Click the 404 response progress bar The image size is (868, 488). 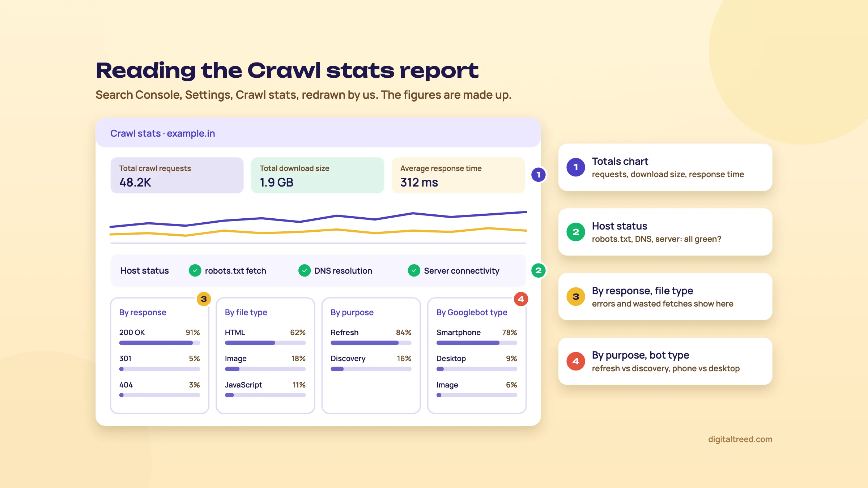(x=159, y=395)
